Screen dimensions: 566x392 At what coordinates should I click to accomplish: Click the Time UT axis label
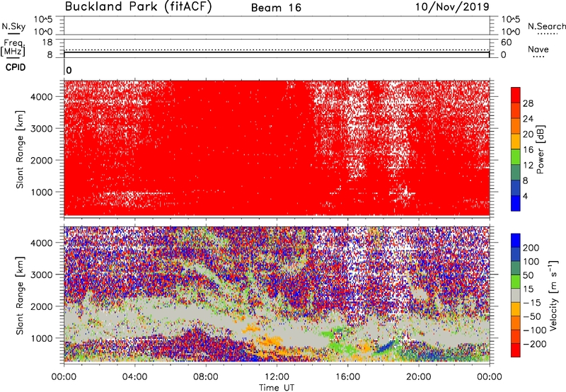[x=277, y=388]
